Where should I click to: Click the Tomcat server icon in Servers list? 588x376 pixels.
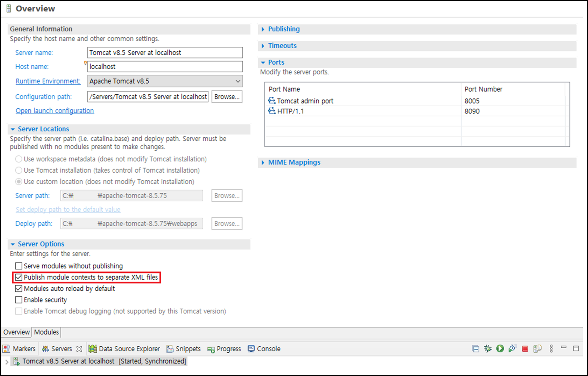(16, 361)
